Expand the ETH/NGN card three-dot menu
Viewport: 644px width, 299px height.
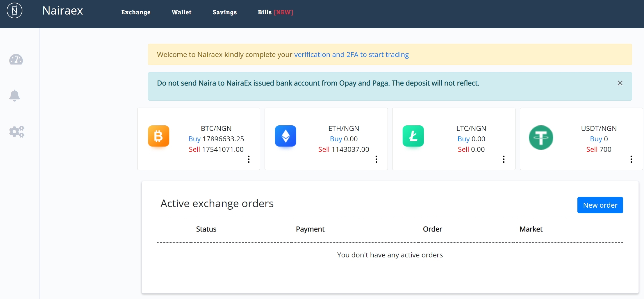click(376, 159)
